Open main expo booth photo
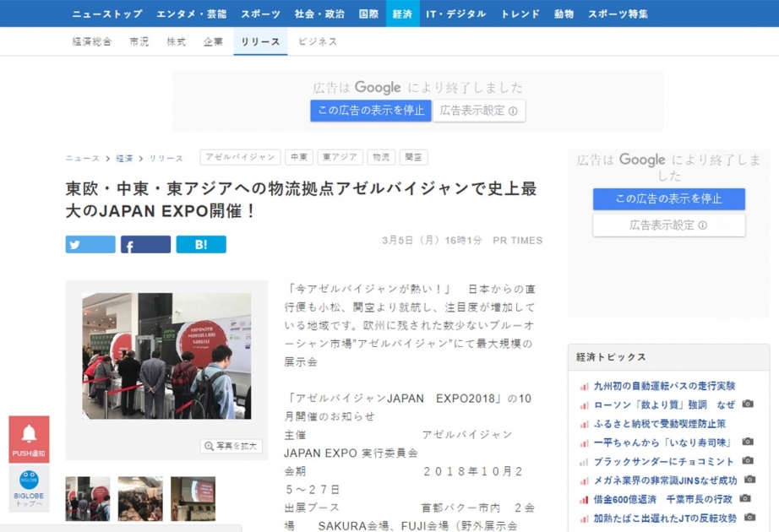The image size is (779, 532). 166,356
